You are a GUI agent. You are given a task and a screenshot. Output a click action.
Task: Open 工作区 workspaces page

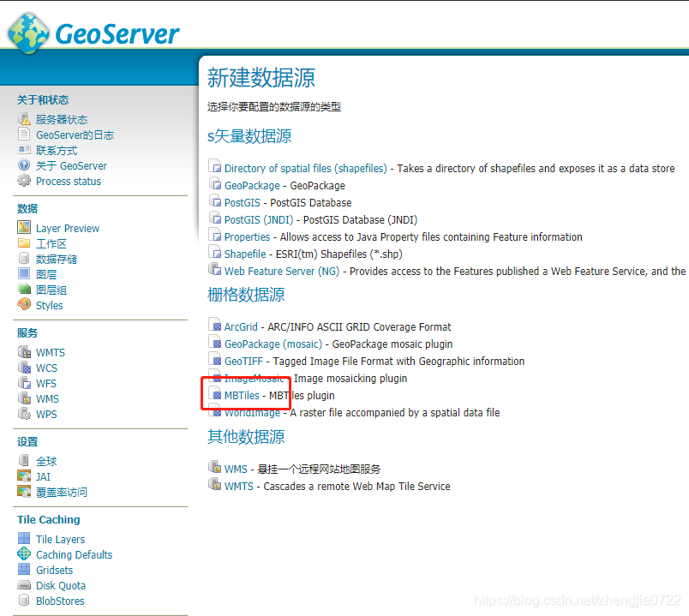coord(51,243)
